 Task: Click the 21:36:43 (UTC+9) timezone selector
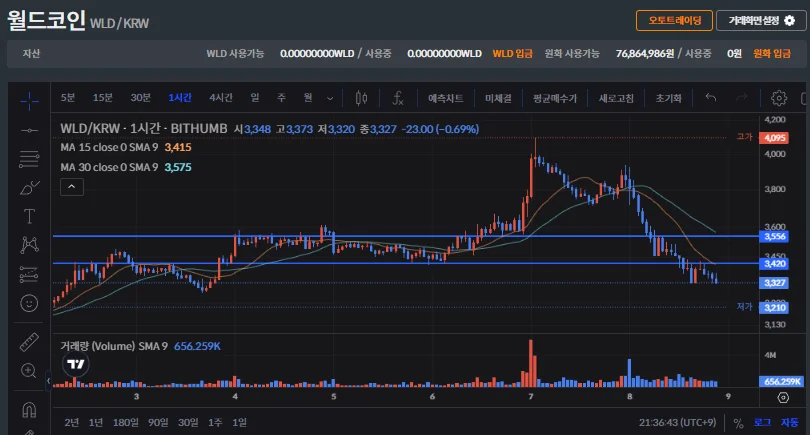[x=677, y=423]
